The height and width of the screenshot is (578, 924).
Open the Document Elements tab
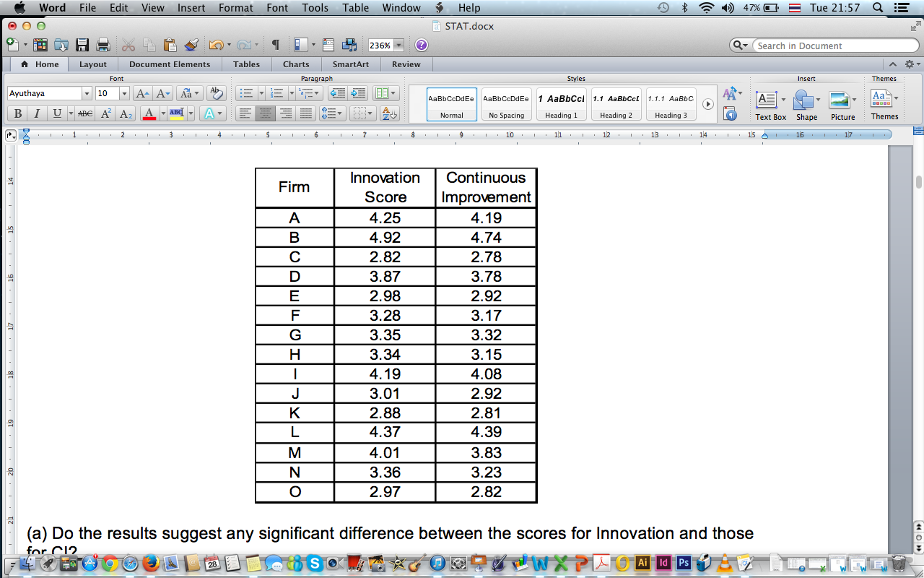pos(170,64)
